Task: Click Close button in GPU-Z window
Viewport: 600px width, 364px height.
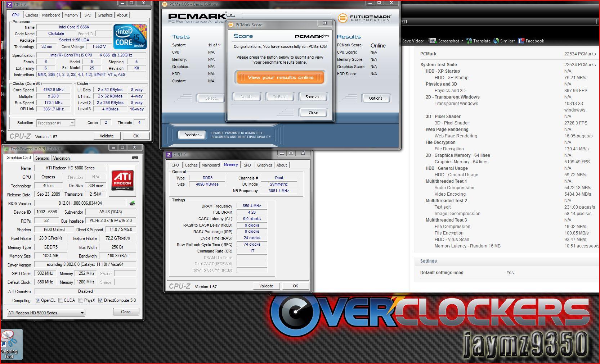Action: [126, 312]
